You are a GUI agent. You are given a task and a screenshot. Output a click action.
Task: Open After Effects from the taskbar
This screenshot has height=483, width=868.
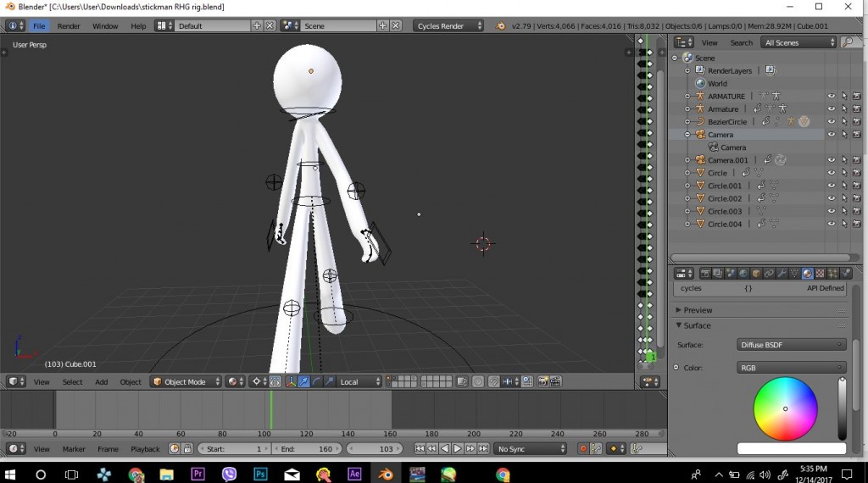[354, 475]
